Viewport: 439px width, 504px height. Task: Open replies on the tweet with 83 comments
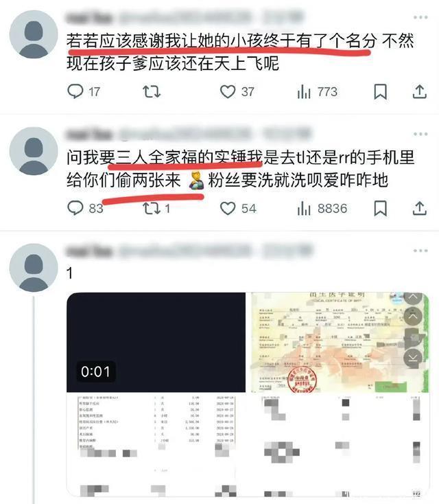tap(85, 208)
